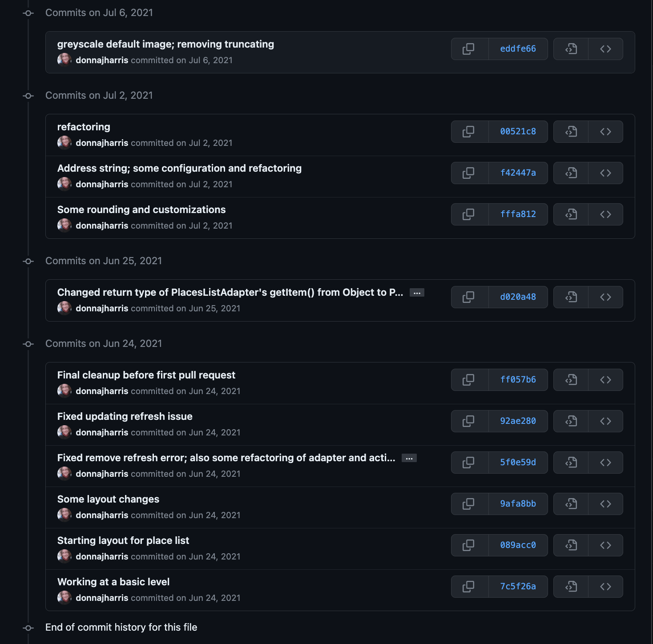Viewport: 653px width, 644px height.
Task: Open commit details icon next to f42447a
Action: pos(570,173)
